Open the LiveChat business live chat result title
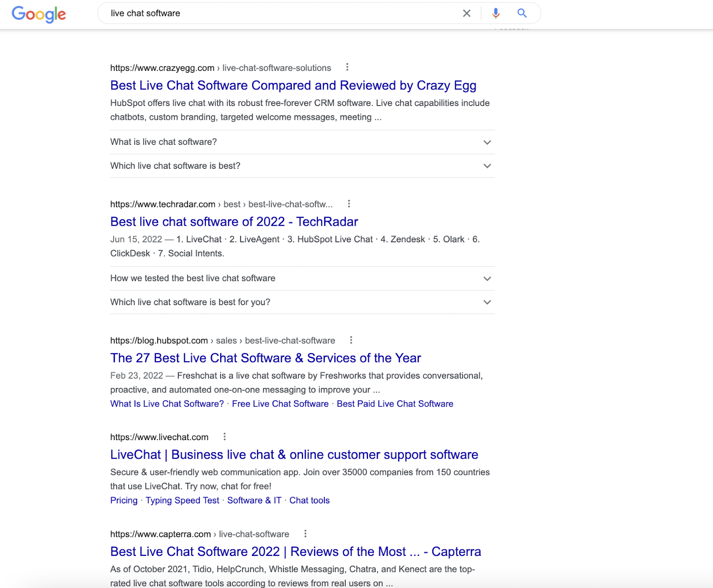 point(294,455)
